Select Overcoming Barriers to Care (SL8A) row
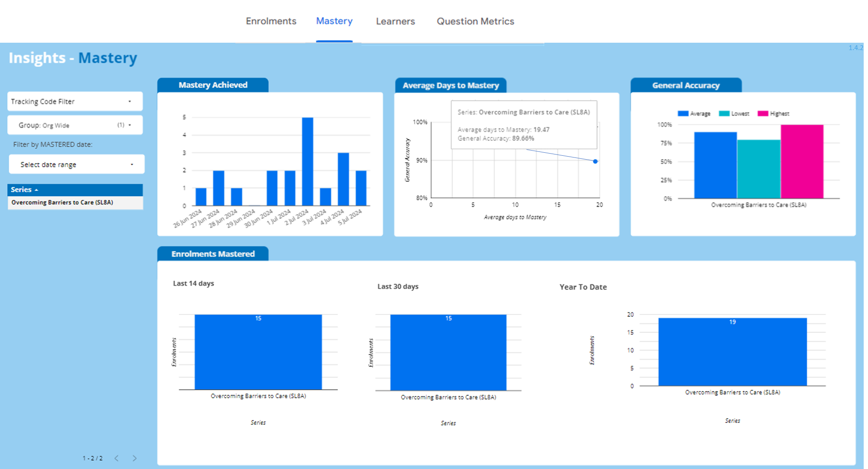868x469 pixels. tap(62, 202)
